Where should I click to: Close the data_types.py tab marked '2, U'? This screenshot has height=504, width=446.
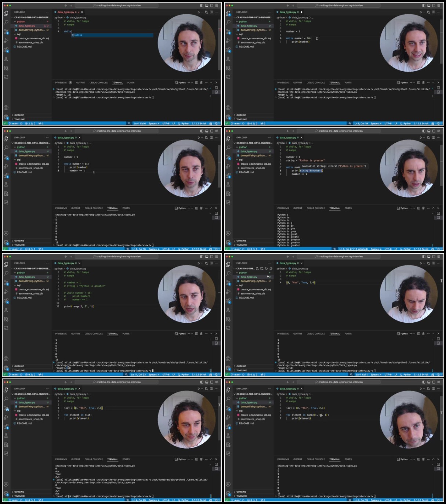click(x=83, y=12)
